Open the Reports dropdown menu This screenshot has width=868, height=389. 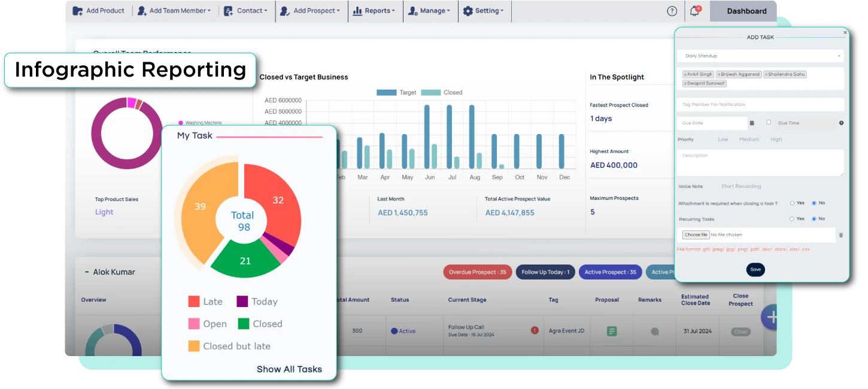(374, 11)
